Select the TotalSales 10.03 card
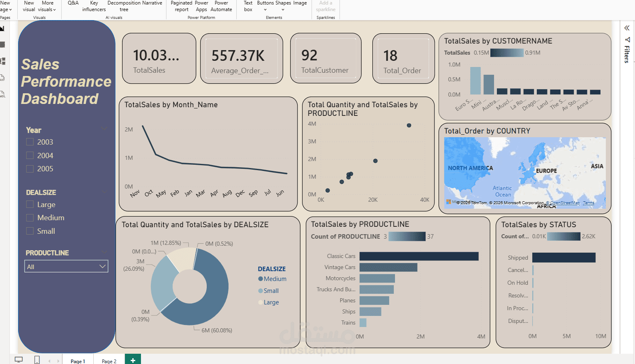Screen dimensions: 635x364 pyautogui.click(x=159, y=58)
